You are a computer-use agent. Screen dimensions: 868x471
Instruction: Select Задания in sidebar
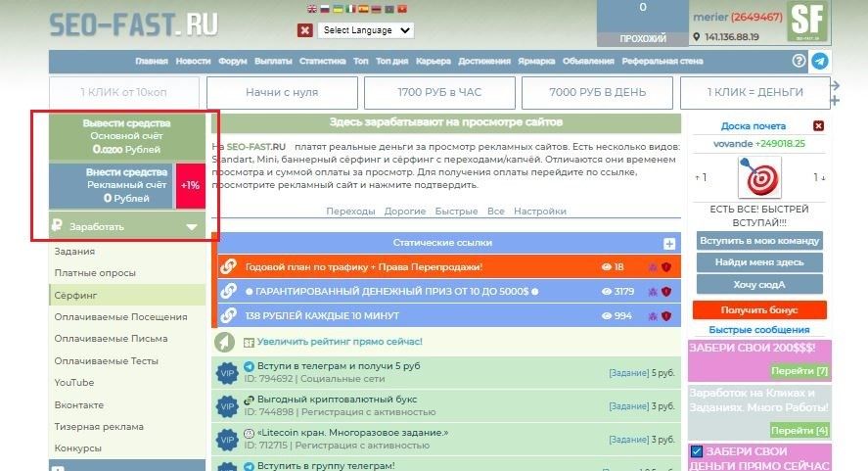coord(74,252)
